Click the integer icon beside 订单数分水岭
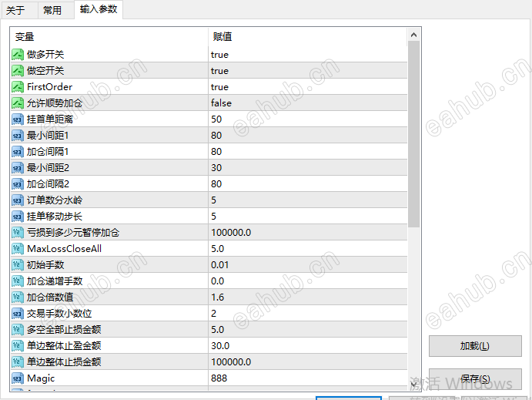This screenshot has height=400, width=532. (x=18, y=200)
